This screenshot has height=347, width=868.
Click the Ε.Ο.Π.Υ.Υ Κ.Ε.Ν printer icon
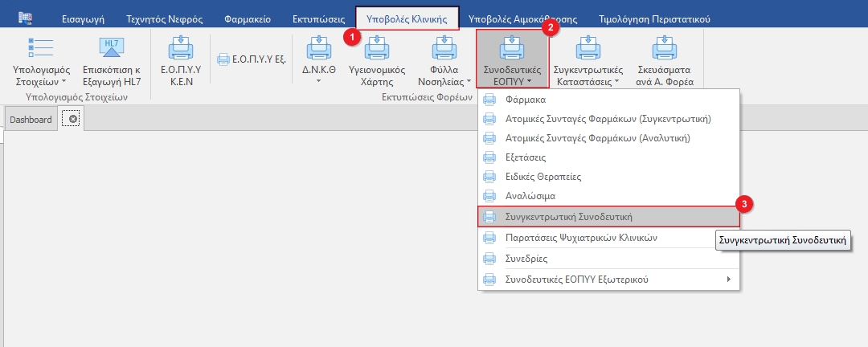(x=181, y=50)
